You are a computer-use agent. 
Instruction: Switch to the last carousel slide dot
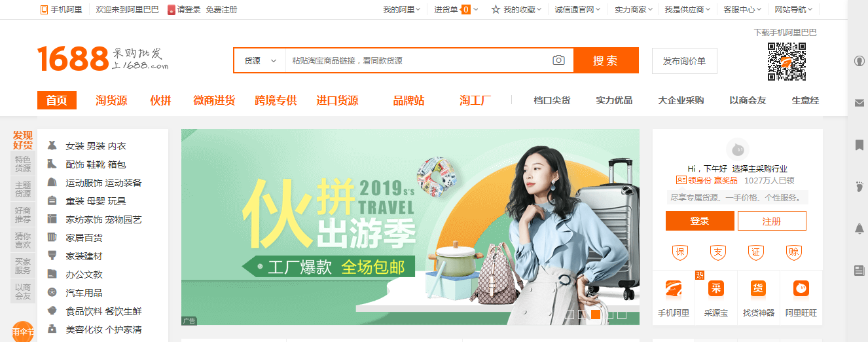[x=622, y=314]
